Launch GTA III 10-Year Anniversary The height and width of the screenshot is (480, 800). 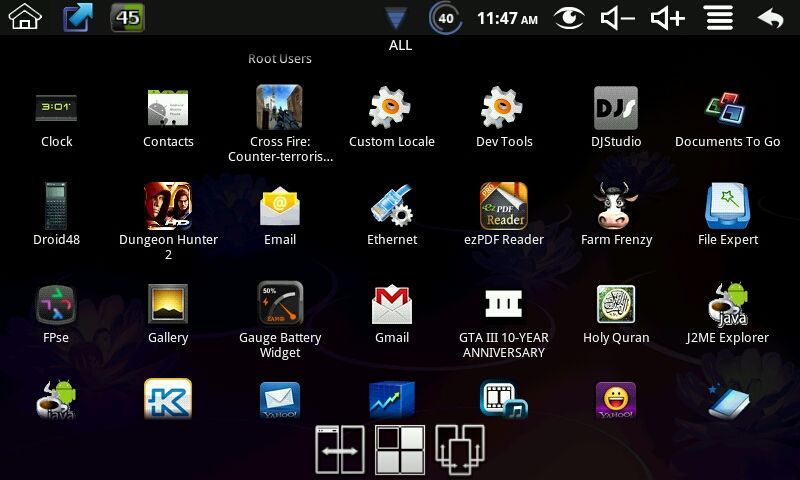tap(504, 304)
